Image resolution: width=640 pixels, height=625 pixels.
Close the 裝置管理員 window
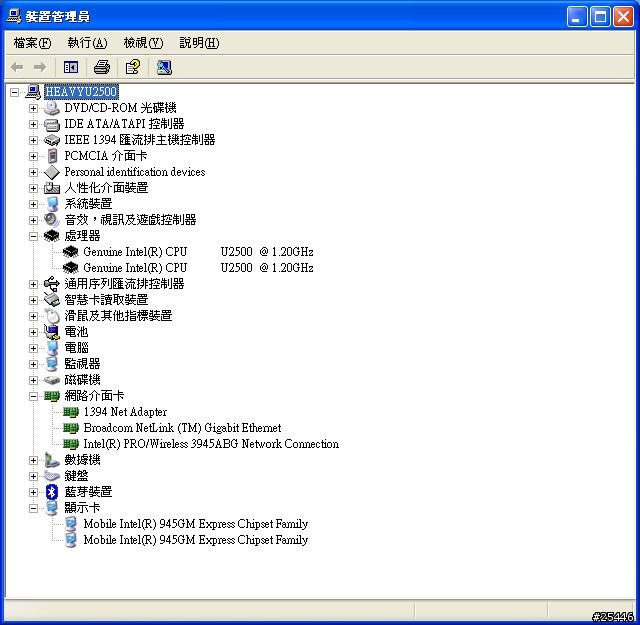(x=624, y=17)
